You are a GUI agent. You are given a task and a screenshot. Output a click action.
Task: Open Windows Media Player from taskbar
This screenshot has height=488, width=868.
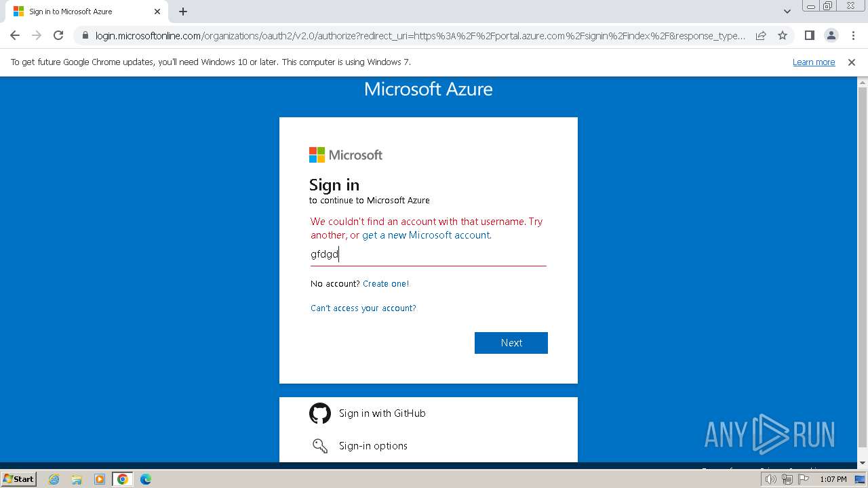click(x=100, y=479)
